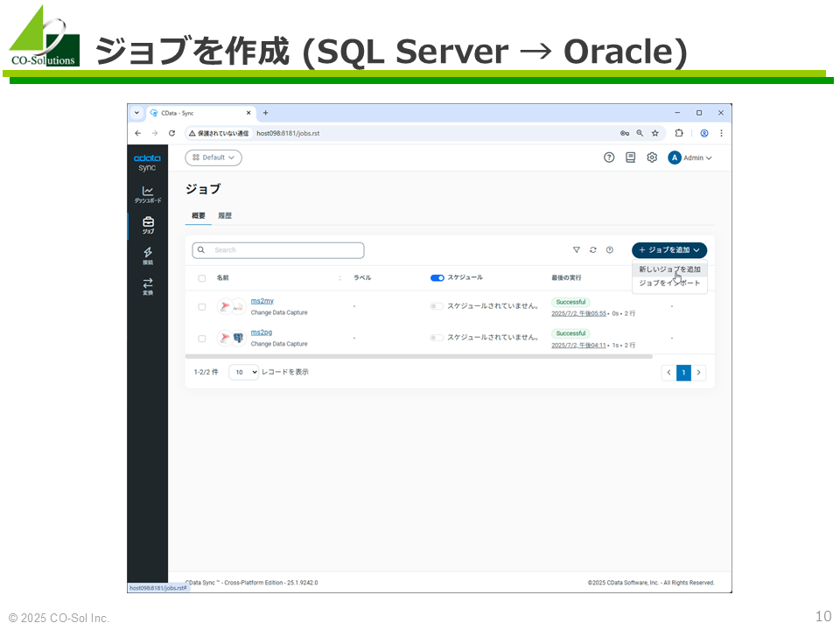The width and height of the screenshot is (840, 630).
Task: Click the 最後の実行 column header
Action: click(566, 278)
